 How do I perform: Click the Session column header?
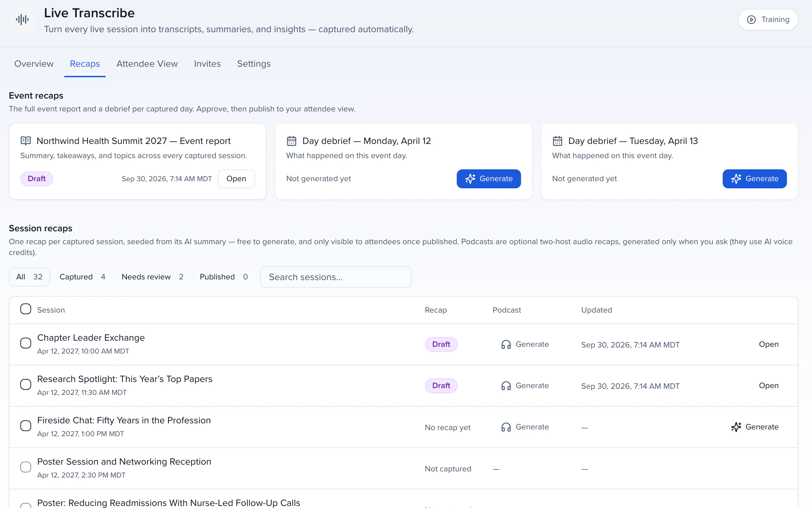51,310
